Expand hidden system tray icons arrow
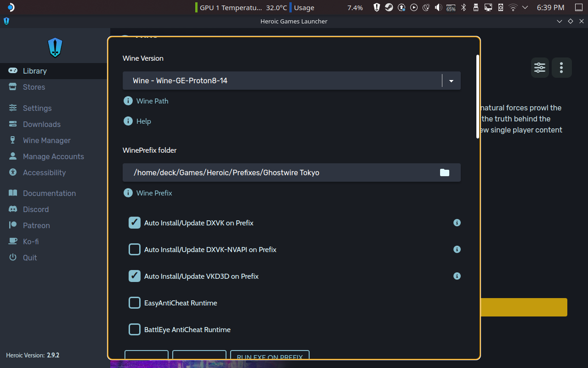 tap(525, 7)
